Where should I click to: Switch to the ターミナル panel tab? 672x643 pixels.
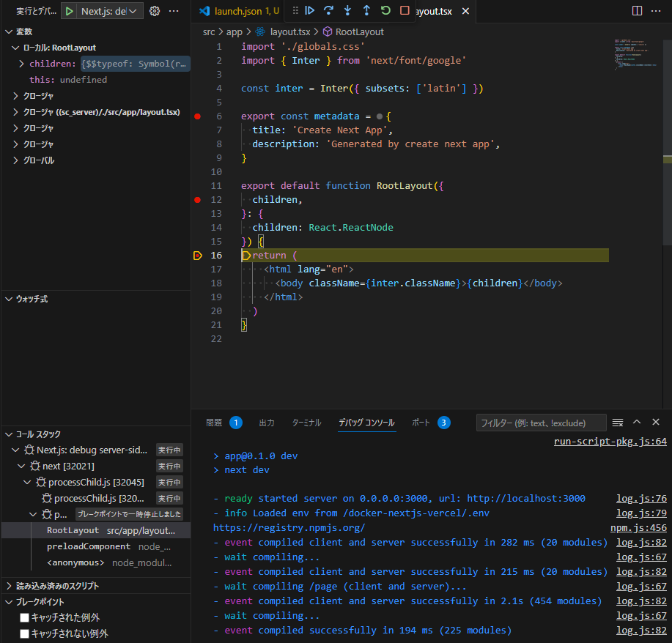tap(306, 423)
